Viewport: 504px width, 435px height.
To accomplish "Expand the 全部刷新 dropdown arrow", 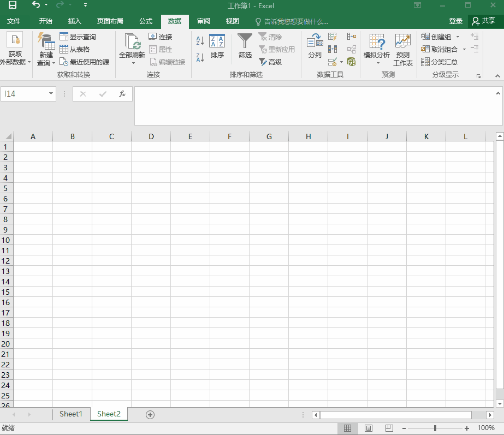I will pyautogui.click(x=133, y=63).
